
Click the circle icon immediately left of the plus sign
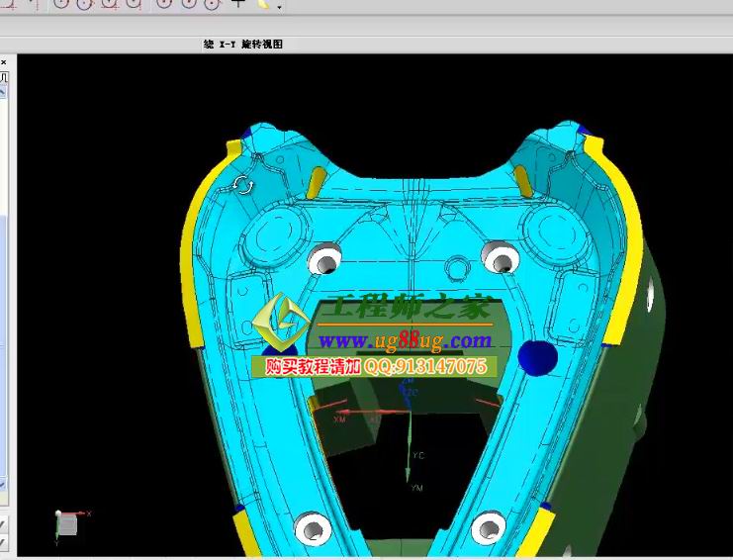pos(210,4)
